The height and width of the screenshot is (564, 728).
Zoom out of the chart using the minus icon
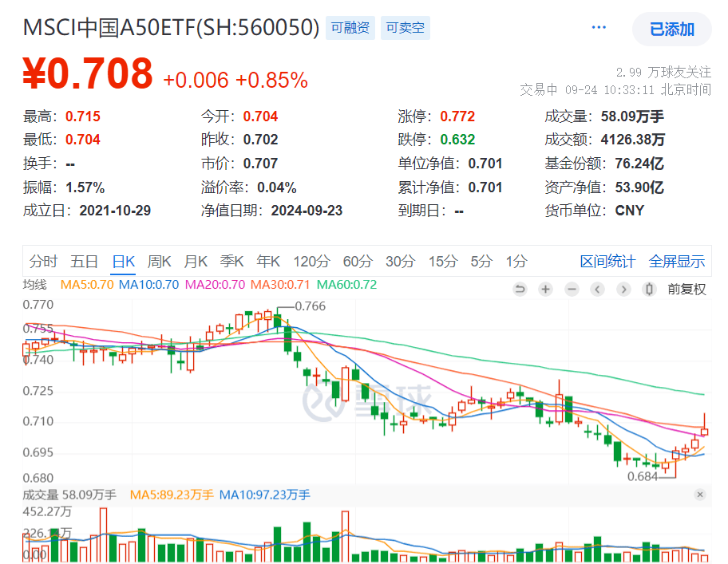tap(572, 289)
